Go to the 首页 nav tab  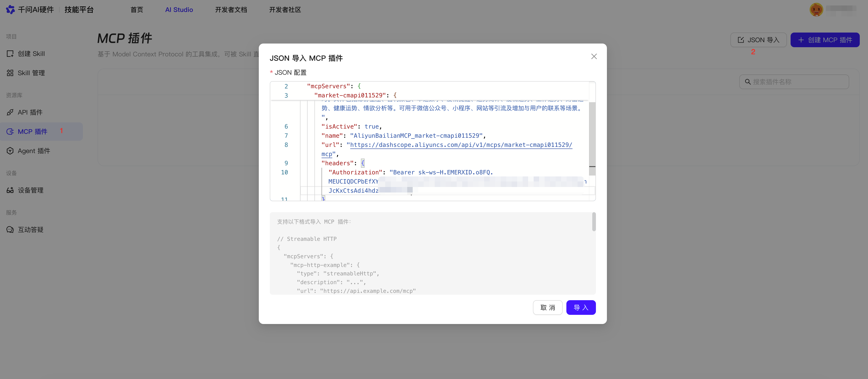click(x=137, y=10)
